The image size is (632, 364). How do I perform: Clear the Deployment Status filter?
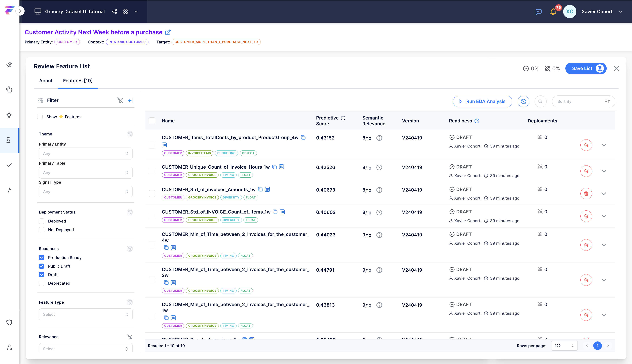pyautogui.click(x=130, y=212)
